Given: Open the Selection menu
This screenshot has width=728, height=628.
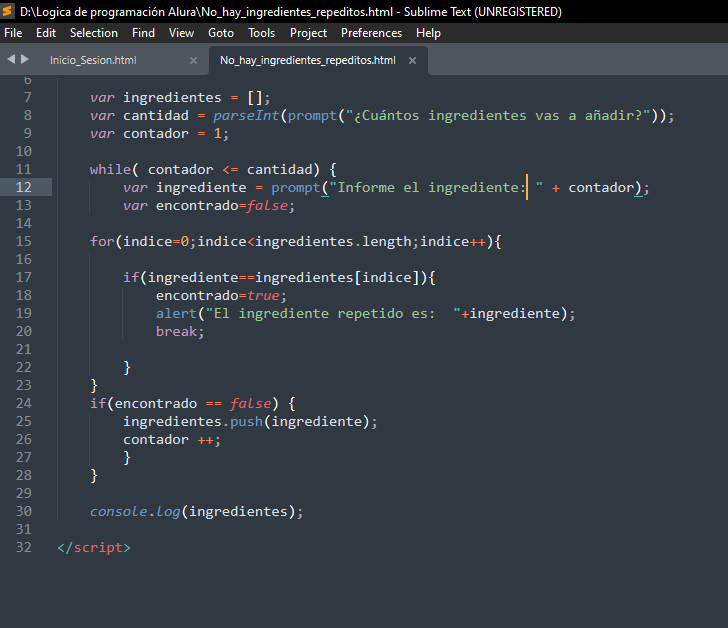Looking at the screenshot, I should click(x=94, y=33).
